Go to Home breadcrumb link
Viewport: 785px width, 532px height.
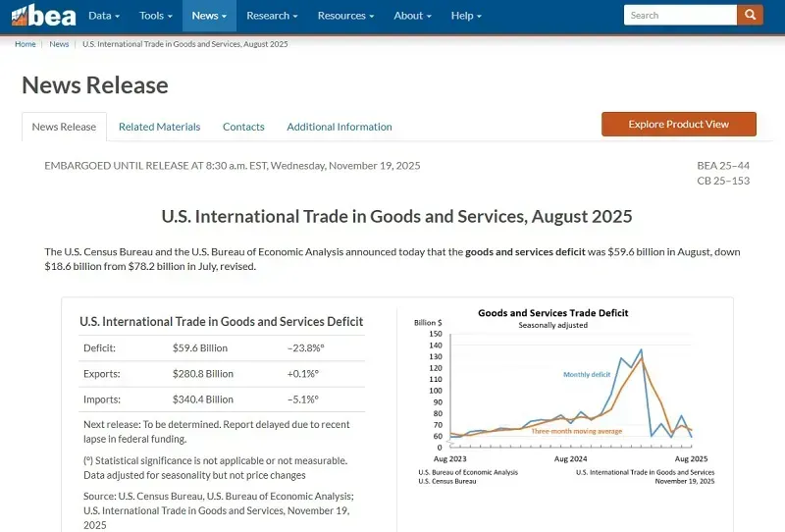click(26, 44)
